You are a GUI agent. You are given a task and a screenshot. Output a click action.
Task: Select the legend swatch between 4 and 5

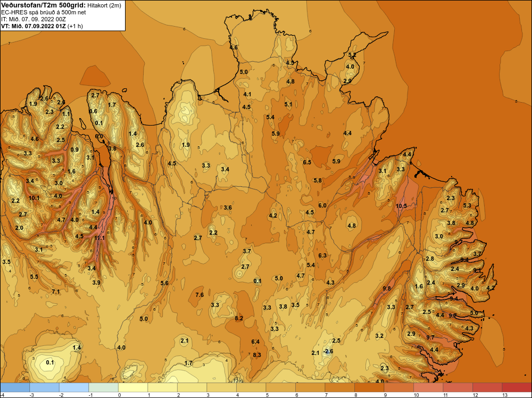click(x=251, y=387)
